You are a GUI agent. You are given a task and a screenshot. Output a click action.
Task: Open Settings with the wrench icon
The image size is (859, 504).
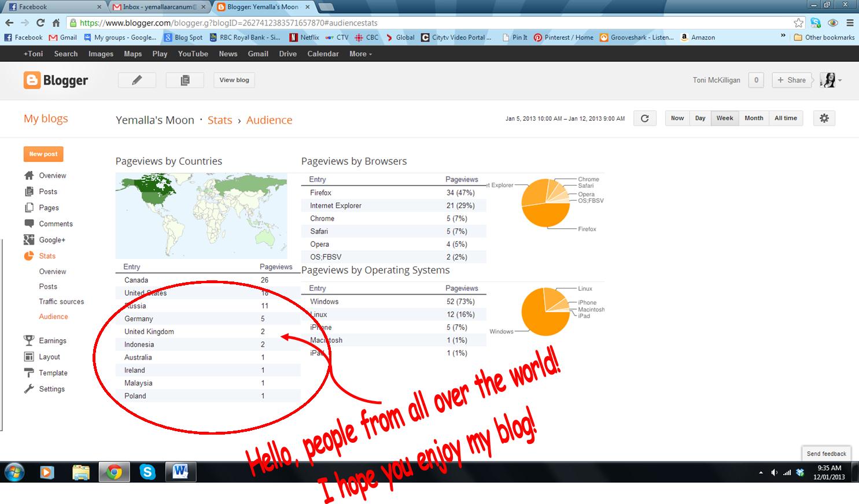44,390
